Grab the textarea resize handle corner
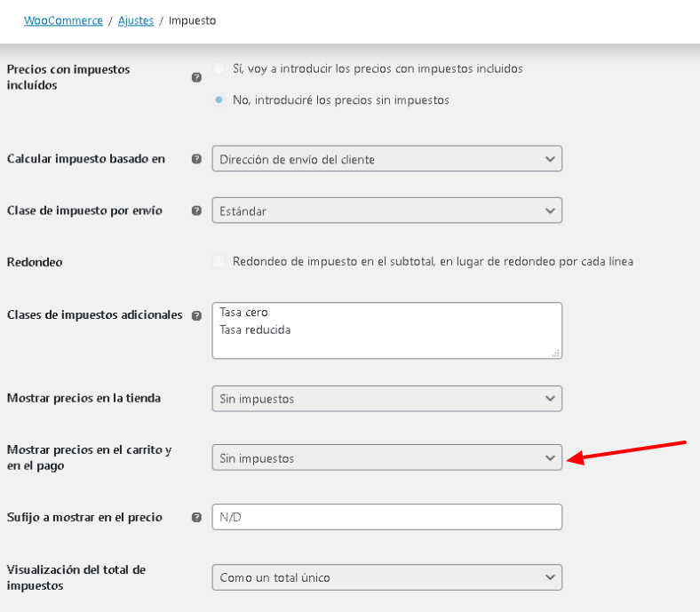The image size is (700, 612). 556,354
